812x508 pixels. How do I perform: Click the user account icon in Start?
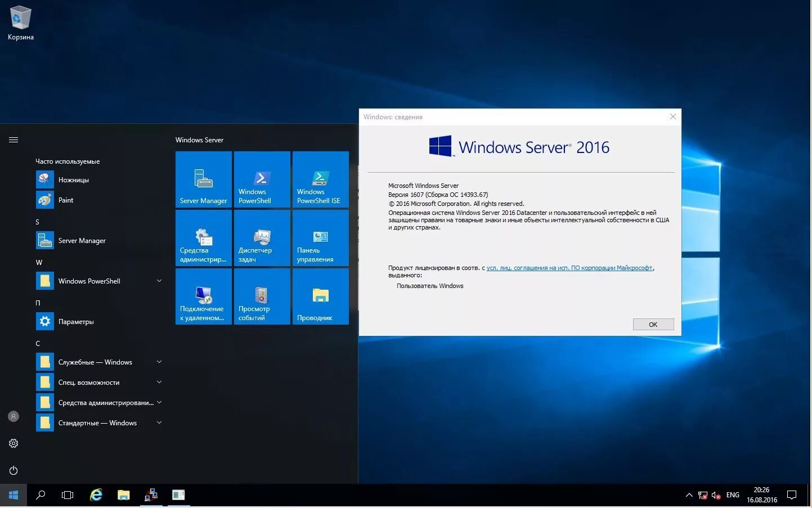point(14,416)
